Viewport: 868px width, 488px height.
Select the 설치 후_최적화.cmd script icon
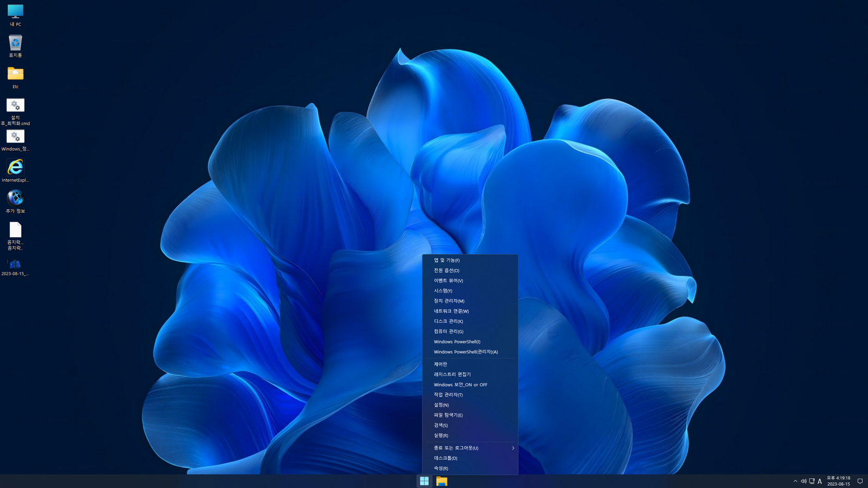[x=15, y=112]
